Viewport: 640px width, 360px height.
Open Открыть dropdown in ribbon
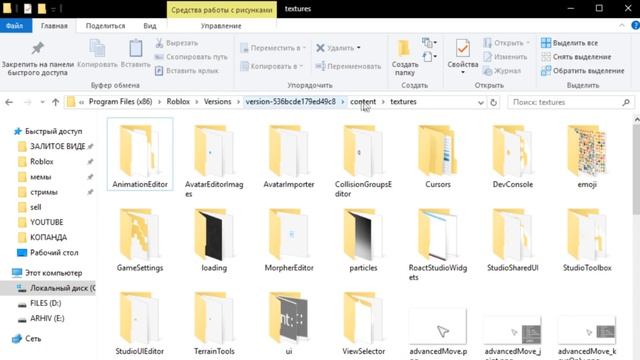point(506,43)
